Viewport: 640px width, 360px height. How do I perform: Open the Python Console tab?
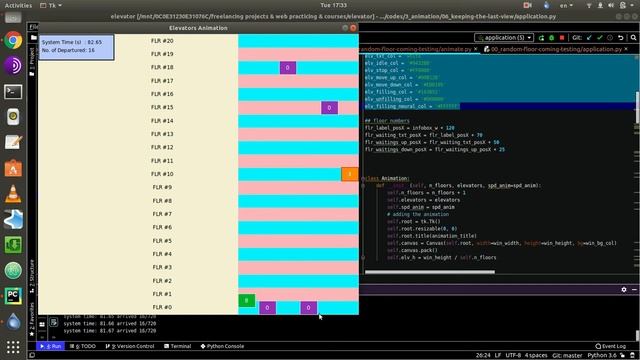pos(222,346)
